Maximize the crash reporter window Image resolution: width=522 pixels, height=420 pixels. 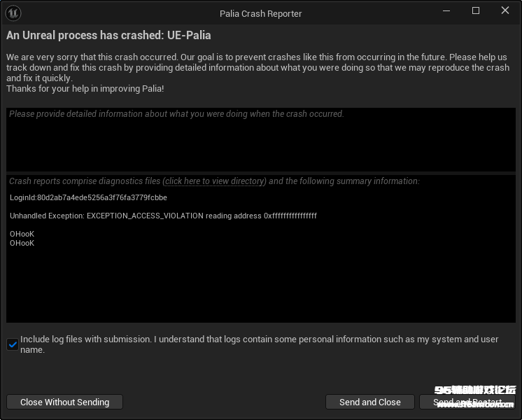coord(476,11)
